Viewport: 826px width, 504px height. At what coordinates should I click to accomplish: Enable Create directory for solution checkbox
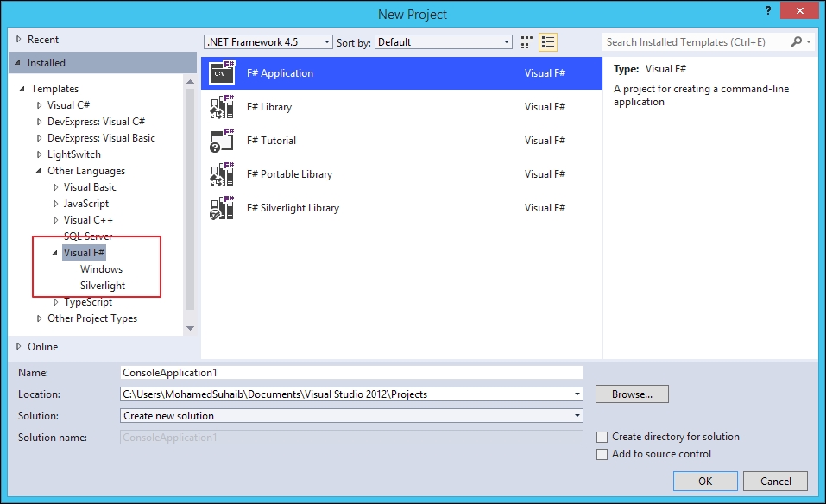(602, 437)
